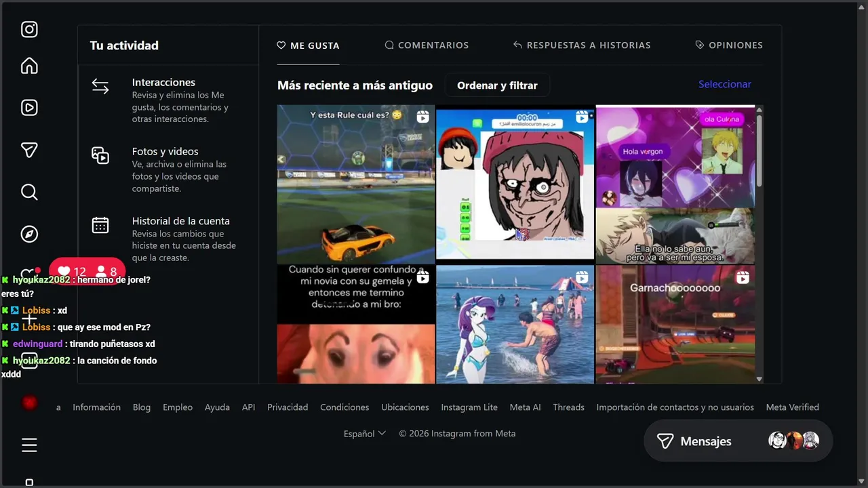This screenshot has height=488, width=868.
Task: Open the Instagram Lite footer link
Action: tap(469, 407)
